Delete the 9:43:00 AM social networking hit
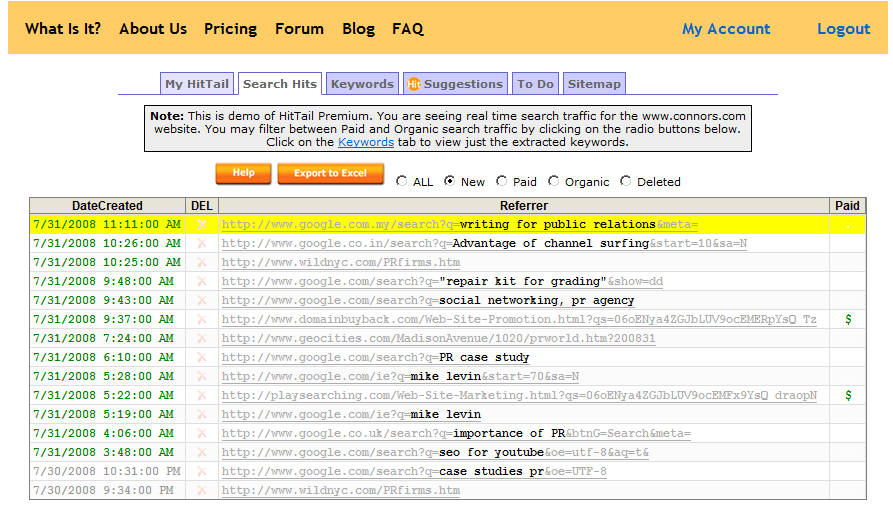893x508 pixels. tap(202, 300)
